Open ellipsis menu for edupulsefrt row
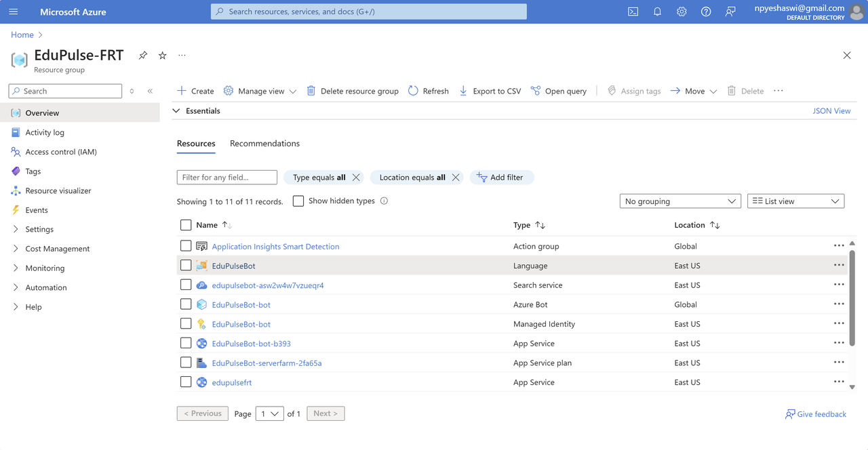Viewport: 868px width, 450px height. tap(839, 382)
